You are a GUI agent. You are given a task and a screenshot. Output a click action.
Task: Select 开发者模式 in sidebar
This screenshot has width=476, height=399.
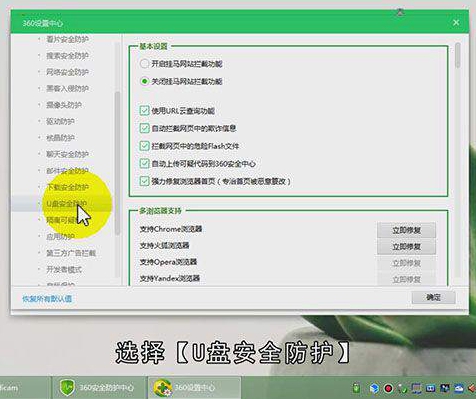click(x=64, y=269)
